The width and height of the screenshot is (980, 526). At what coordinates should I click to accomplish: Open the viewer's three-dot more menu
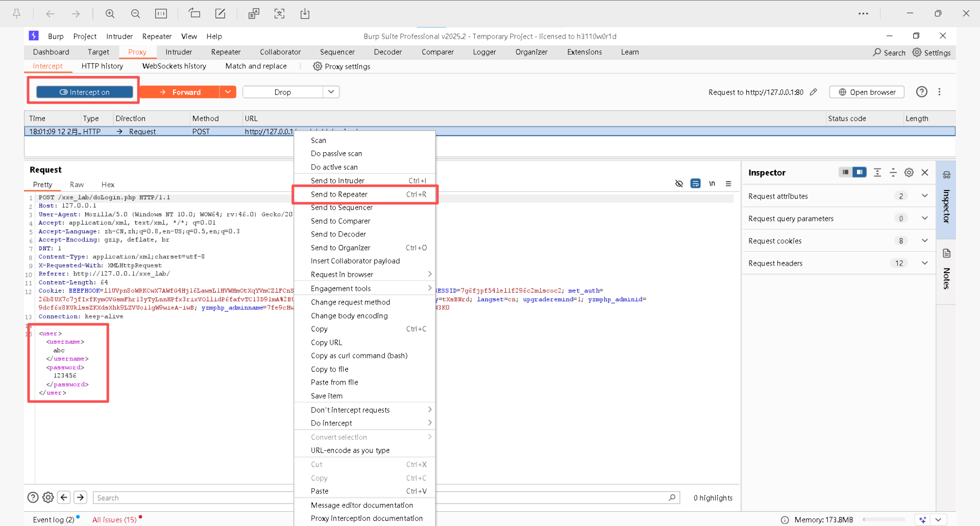(x=863, y=14)
